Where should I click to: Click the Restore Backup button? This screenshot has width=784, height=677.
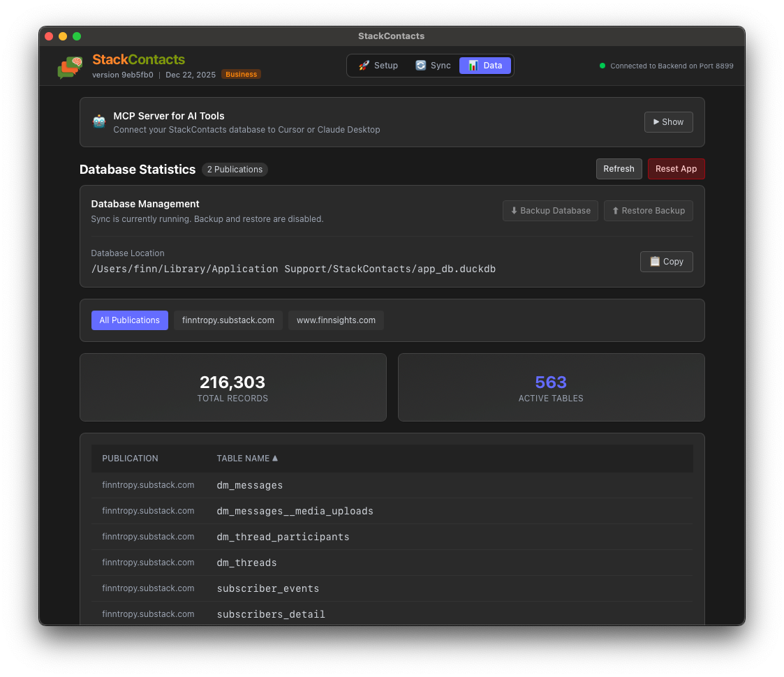tap(648, 211)
